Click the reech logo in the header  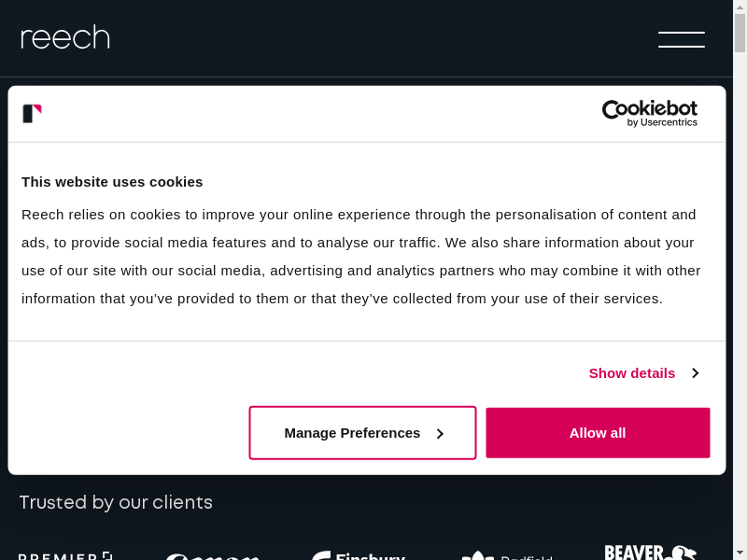click(65, 38)
